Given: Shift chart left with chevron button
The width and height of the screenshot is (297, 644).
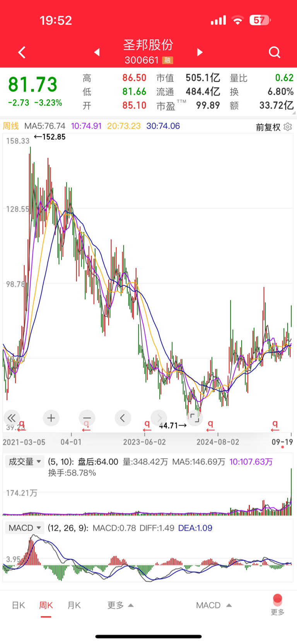Looking at the screenshot, I should pyautogui.click(x=123, y=418).
